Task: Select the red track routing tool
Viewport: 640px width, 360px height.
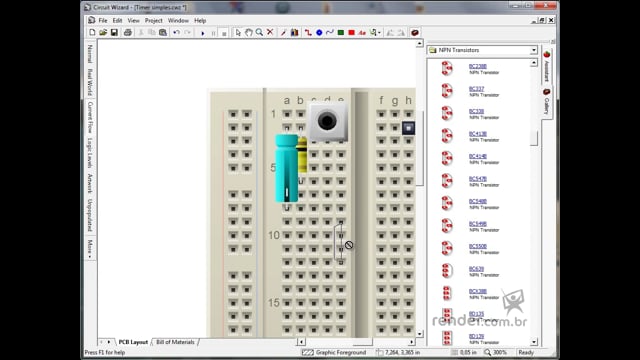Action: (x=308, y=33)
